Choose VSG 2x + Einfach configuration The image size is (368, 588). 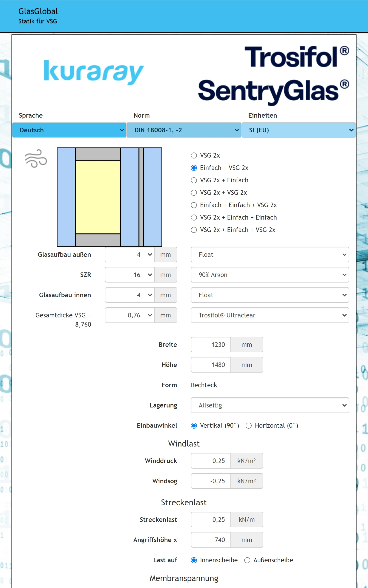coord(194,180)
